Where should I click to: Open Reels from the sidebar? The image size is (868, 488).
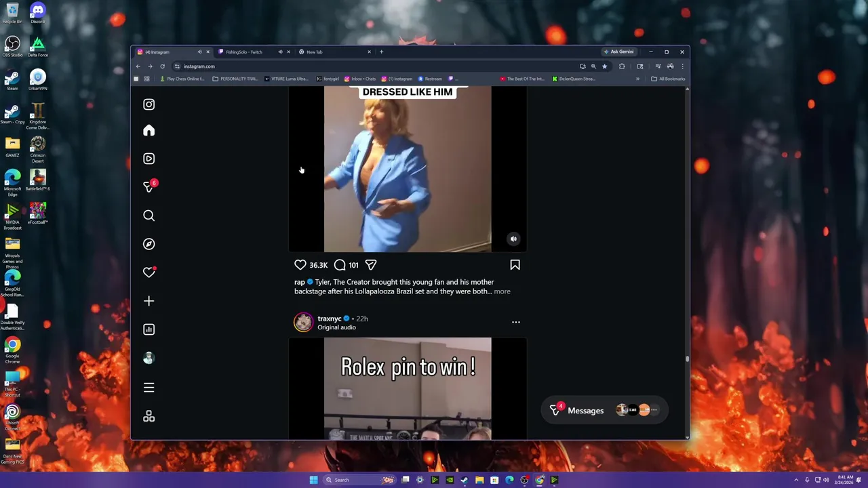pyautogui.click(x=149, y=159)
